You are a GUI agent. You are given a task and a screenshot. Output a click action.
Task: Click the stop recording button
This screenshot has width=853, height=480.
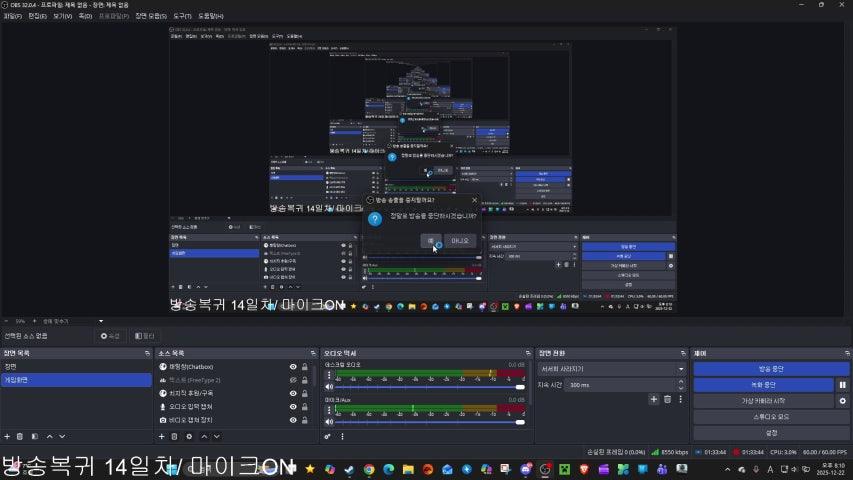click(764, 385)
